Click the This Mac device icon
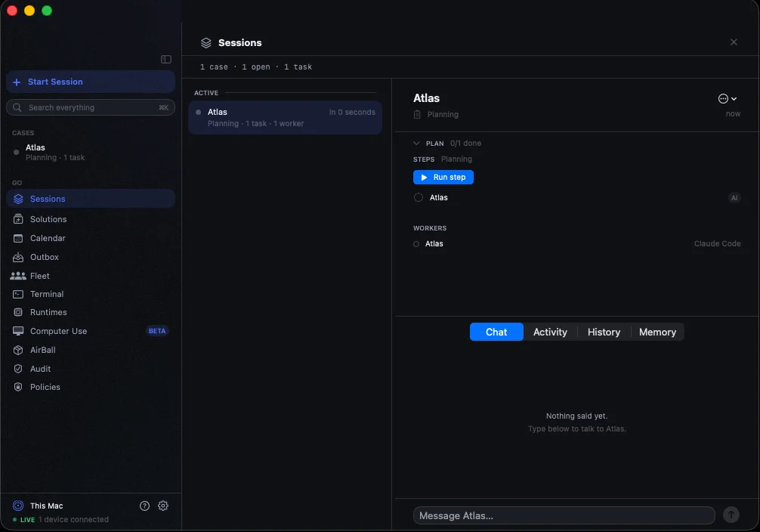760x532 pixels. [x=18, y=506]
